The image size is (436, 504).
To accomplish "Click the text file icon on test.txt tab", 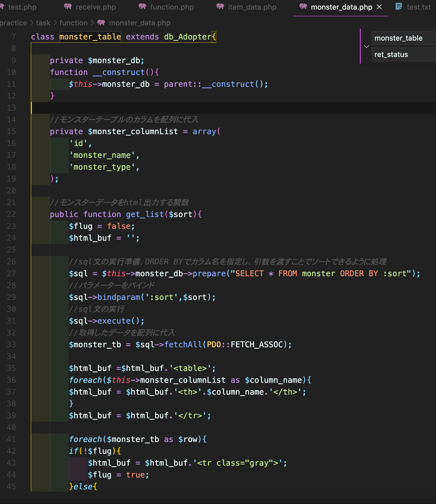I will [399, 6].
